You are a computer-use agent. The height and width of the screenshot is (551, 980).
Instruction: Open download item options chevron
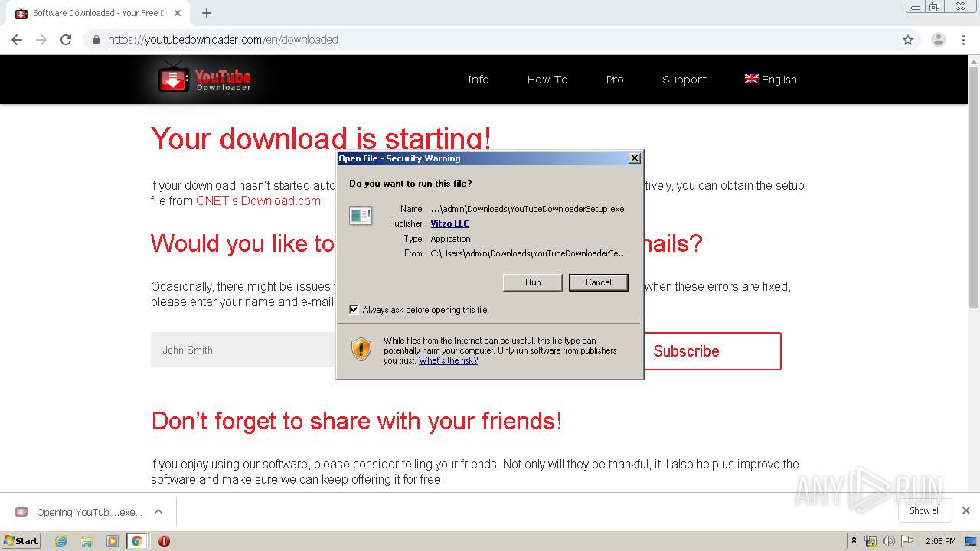(x=158, y=511)
